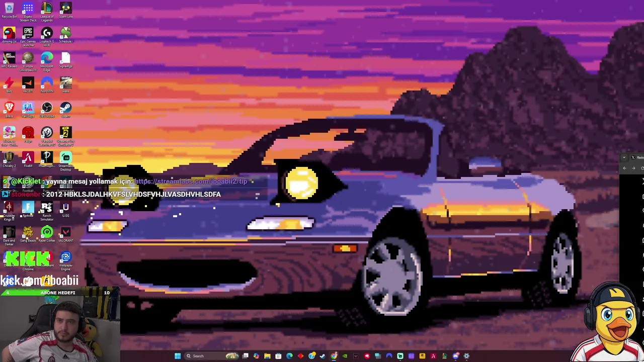Launch Among Us from desktop
Screen dimensions: 644x362
pos(9,35)
